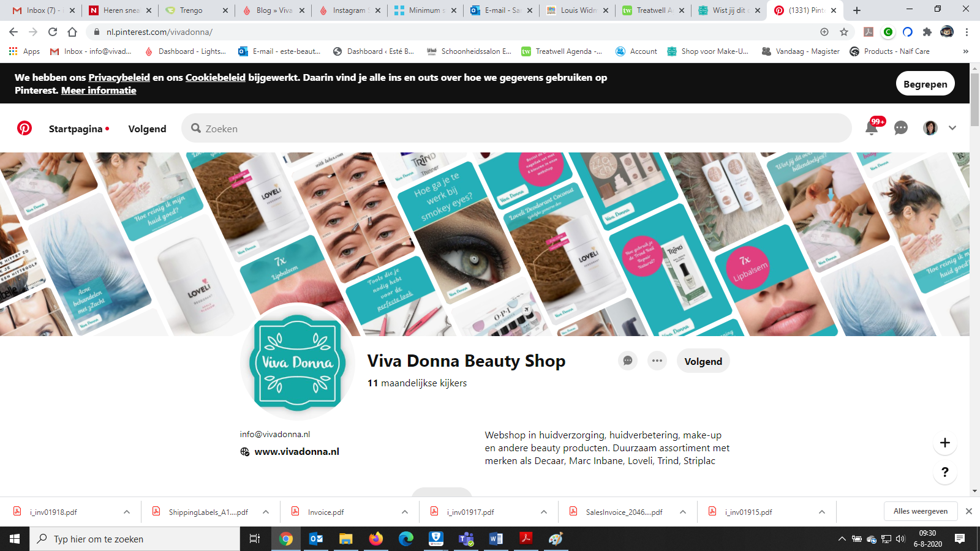The width and height of the screenshot is (980, 551).
Task: Open File Explorer from taskbar
Action: tap(346, 539)
